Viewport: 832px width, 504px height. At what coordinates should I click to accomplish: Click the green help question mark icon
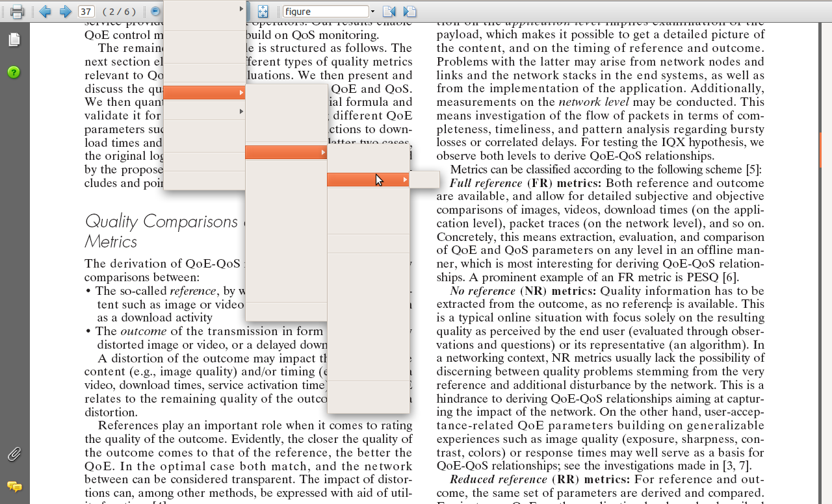14,72
